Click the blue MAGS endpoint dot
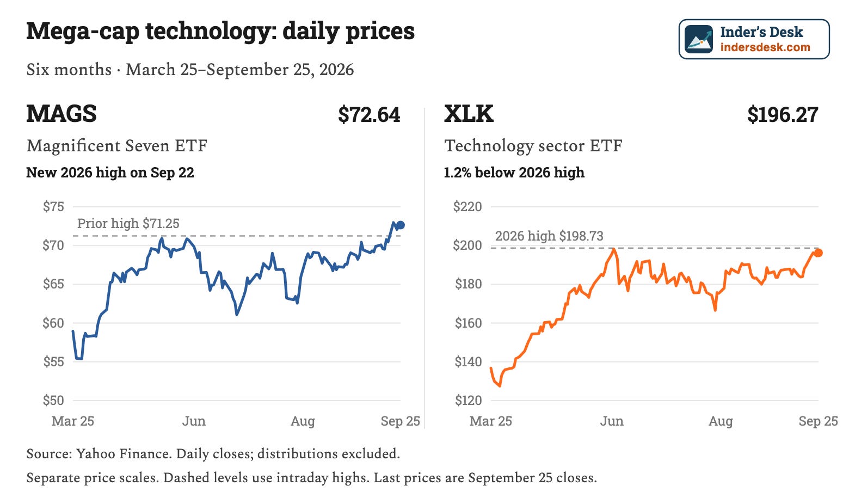This screenshot has height=504, width=849. (x=401, y=225)
